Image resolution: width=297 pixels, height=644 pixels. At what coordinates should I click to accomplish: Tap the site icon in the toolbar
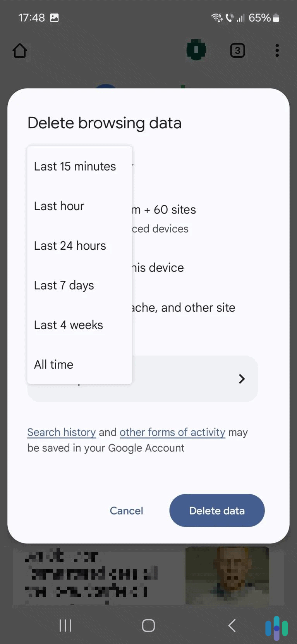(x=196, y=50)
